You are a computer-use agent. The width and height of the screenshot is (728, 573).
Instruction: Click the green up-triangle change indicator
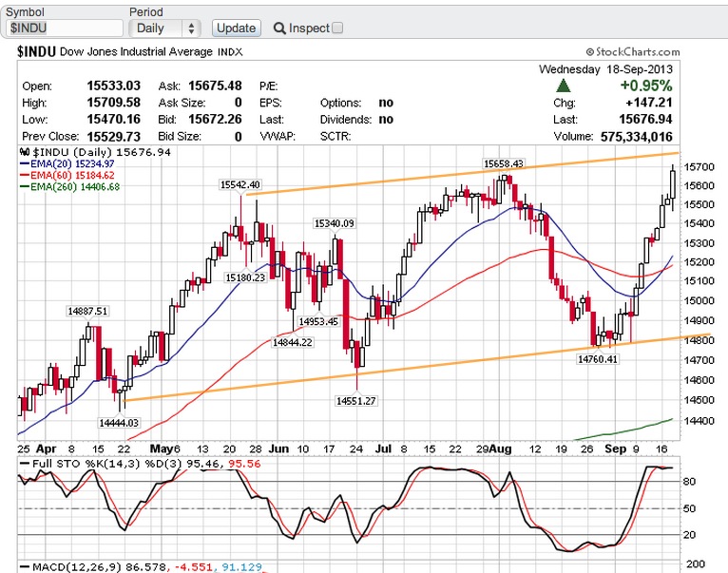[x=564, y=86]
